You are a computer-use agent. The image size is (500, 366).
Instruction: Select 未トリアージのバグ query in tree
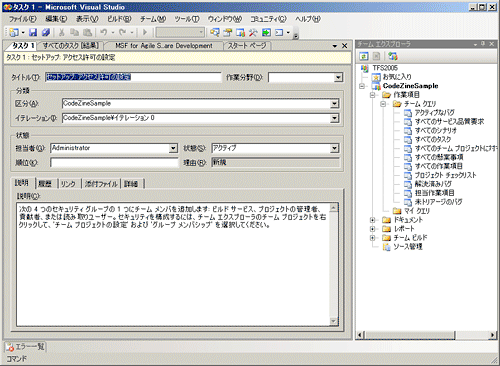pyautogui.click(x=438, y=202)
